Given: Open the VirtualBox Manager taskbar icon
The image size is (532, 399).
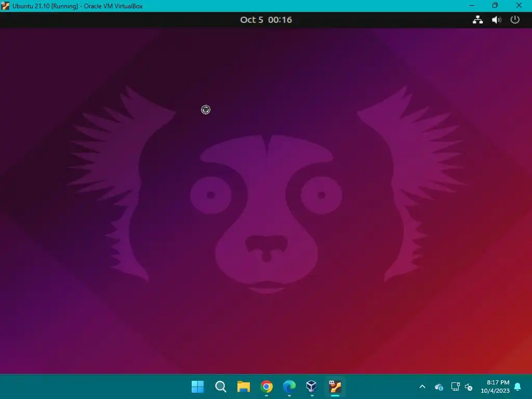Looking at the screenshot, I should pos(312,387).
